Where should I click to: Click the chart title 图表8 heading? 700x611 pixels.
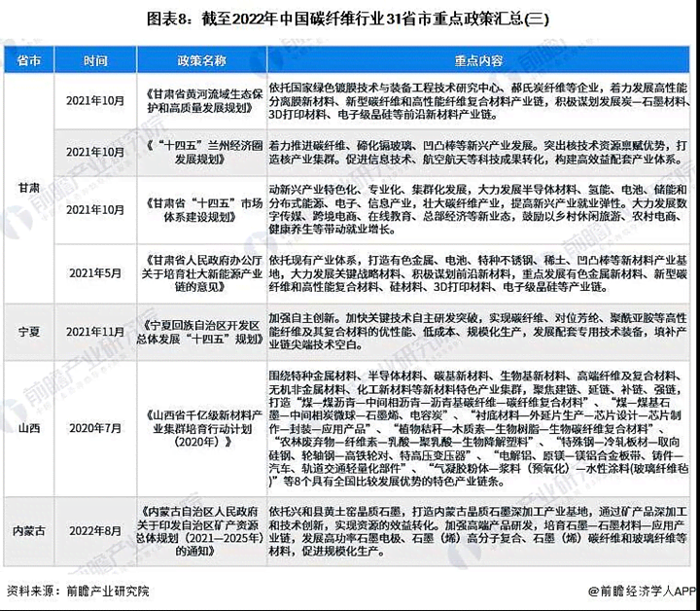[349, 17]
